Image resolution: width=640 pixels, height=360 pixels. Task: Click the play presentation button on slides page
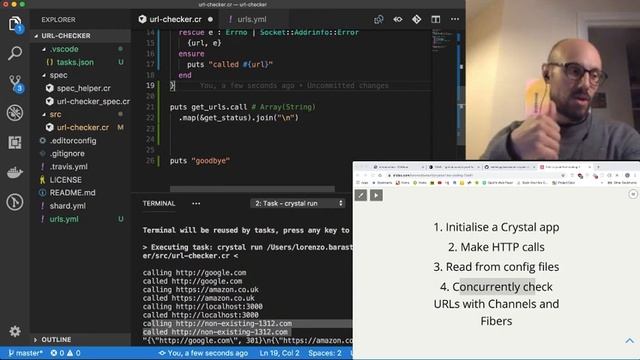376,195
